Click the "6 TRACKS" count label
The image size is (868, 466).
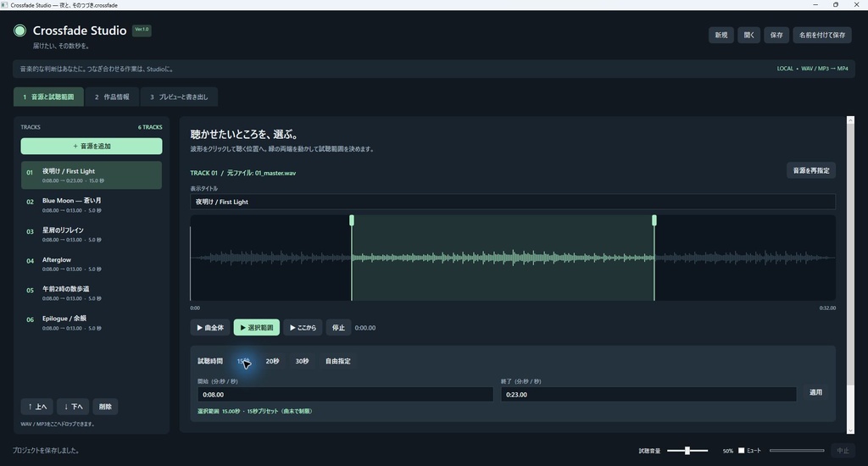[150, 127]
